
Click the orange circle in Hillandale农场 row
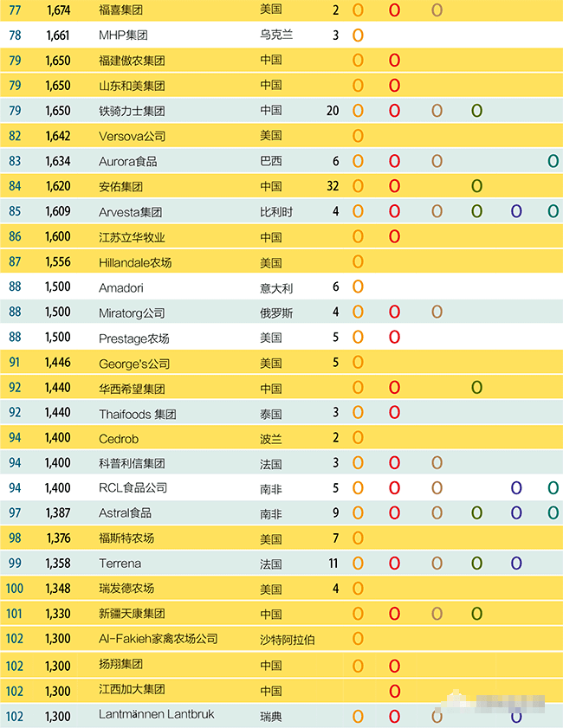[x=358, y=261]
